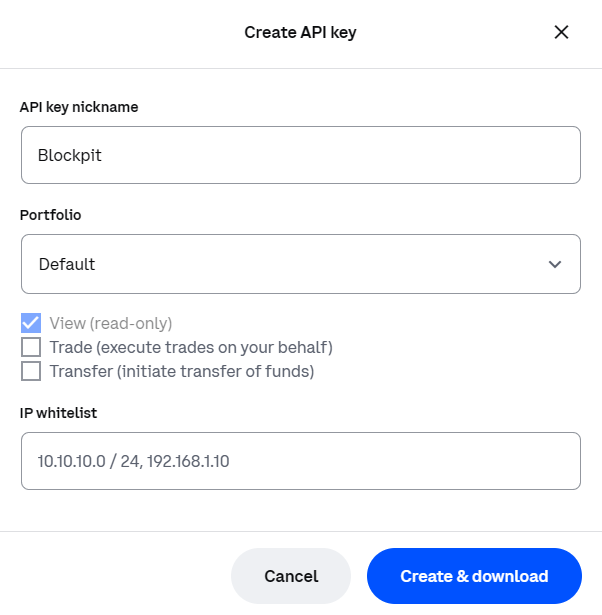
Task: Click the 'View (read-only)' label text
Action: click(111, 324)
